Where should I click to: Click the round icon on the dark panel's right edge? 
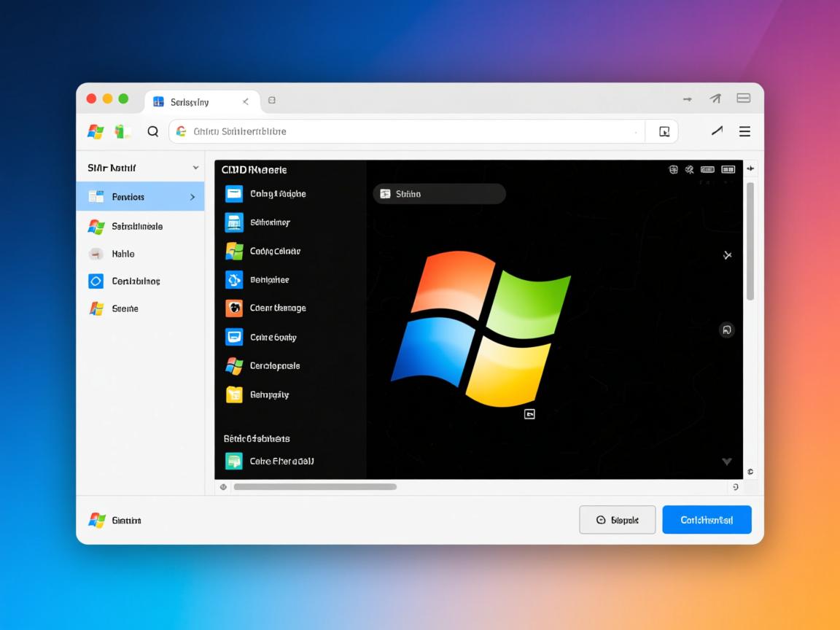click(726, 330)
